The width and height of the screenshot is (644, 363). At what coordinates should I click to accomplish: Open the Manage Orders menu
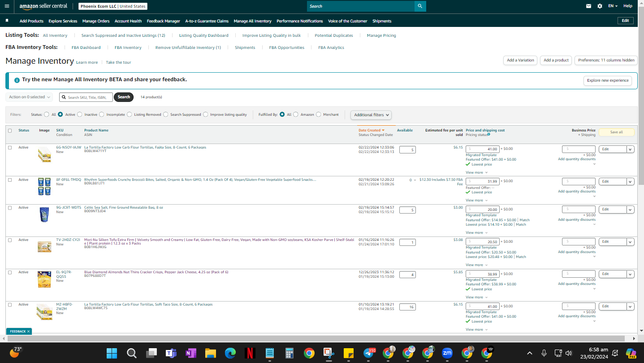96,21
